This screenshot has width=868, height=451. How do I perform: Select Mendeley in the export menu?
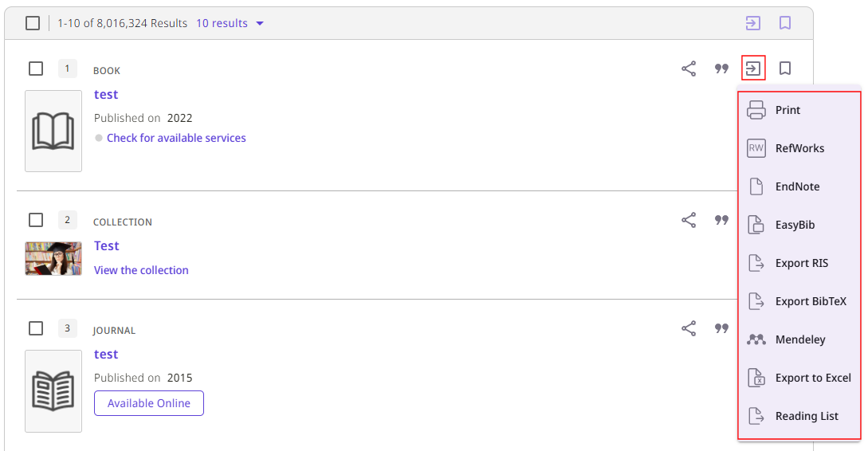[x=799, y=339]
